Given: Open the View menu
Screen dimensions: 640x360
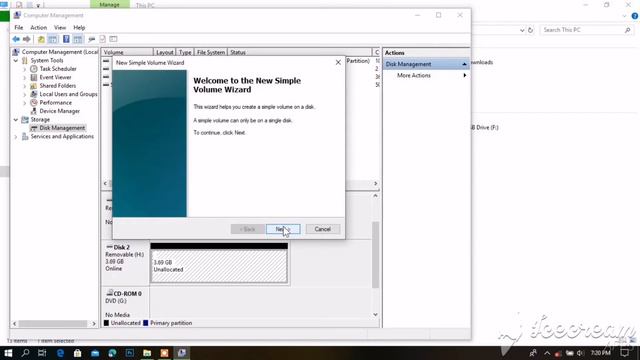Looking at the screenshot, I should 60,27.
